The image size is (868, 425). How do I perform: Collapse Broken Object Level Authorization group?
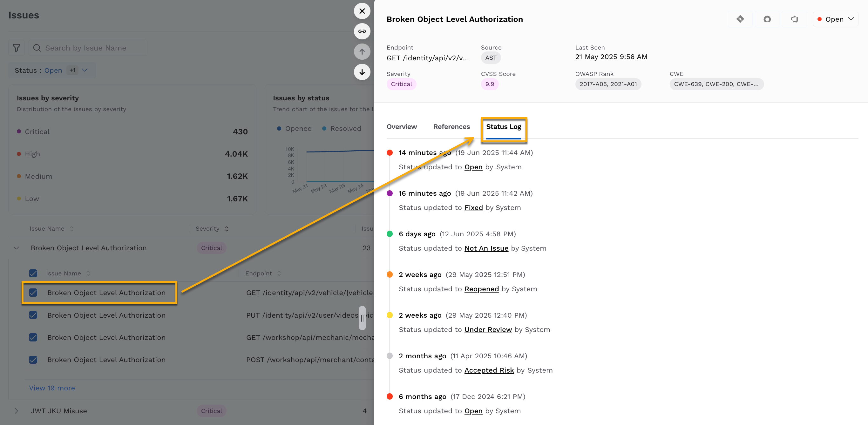16,248
